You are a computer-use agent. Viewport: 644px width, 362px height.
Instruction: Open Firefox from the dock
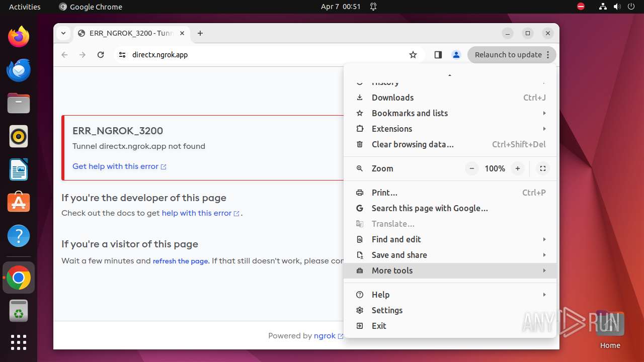[x=19, y=37]
